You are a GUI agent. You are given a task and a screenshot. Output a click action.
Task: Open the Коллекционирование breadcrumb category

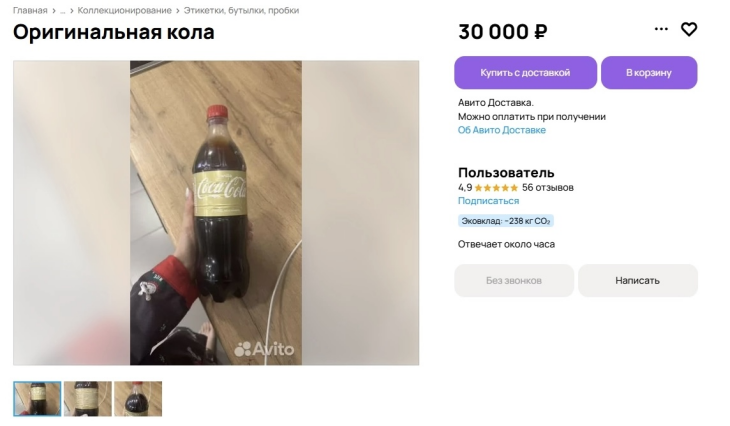pos(124,10)
